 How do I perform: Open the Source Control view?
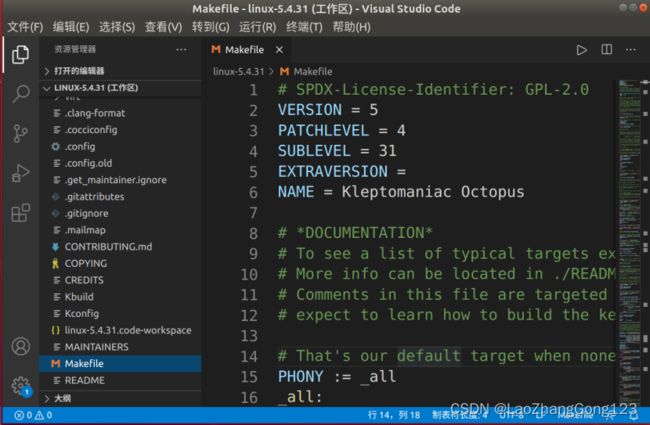(20, 134)
